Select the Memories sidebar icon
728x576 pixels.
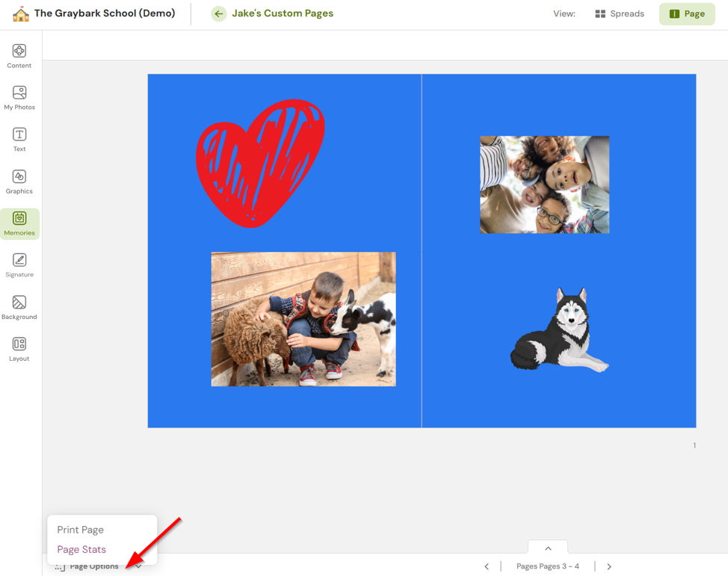[19, 223]
